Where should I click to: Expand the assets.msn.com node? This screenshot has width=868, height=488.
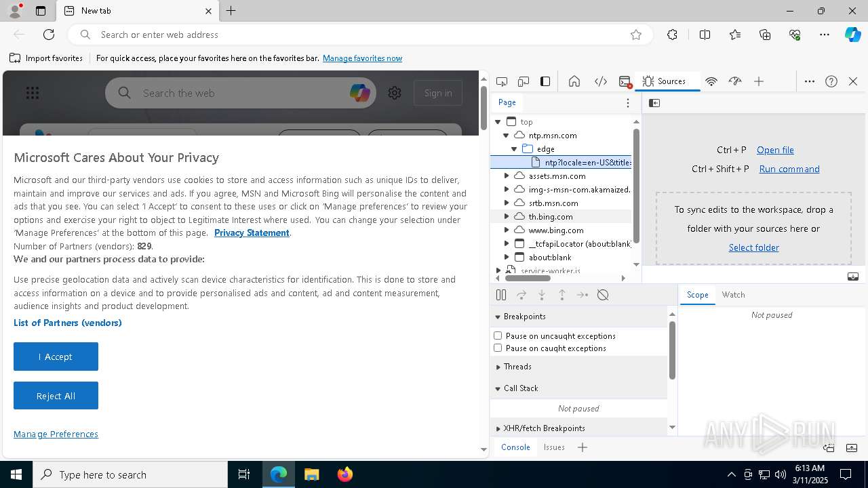click(506, 176)
